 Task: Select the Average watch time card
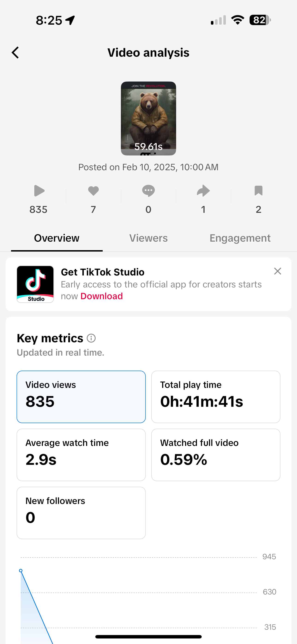(81, 455)
